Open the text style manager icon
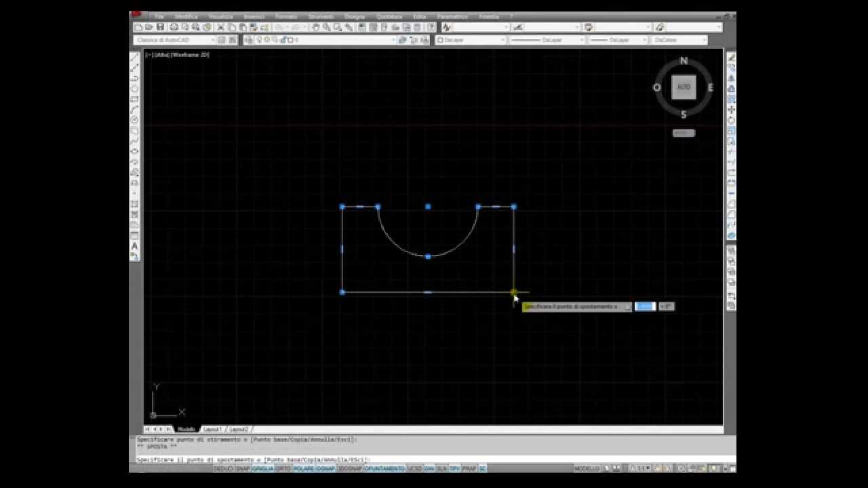This screenshot has width=868, height=488. [447, 27]
